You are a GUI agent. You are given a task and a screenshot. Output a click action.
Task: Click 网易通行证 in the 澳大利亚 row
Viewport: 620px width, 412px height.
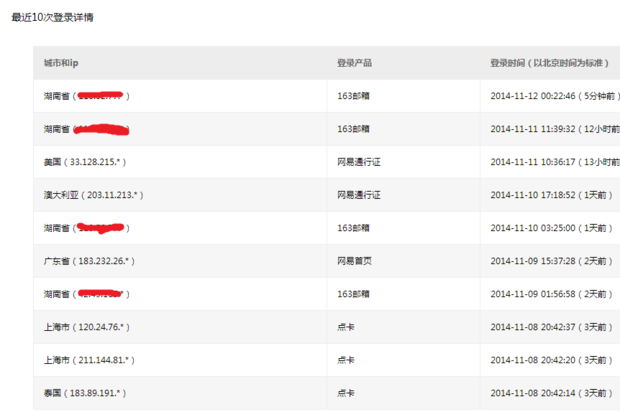(x=358, y=195)
